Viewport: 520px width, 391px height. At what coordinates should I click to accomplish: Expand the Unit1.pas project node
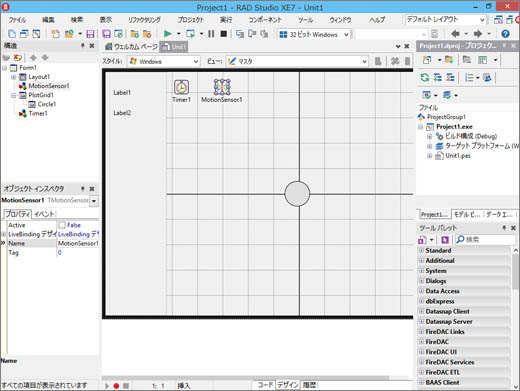click(429, 156)
